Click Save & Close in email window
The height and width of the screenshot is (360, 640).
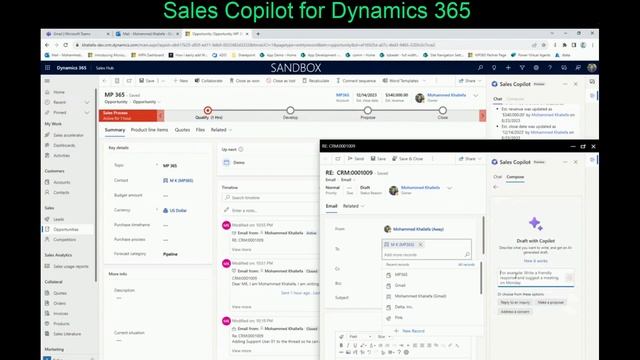408,158
